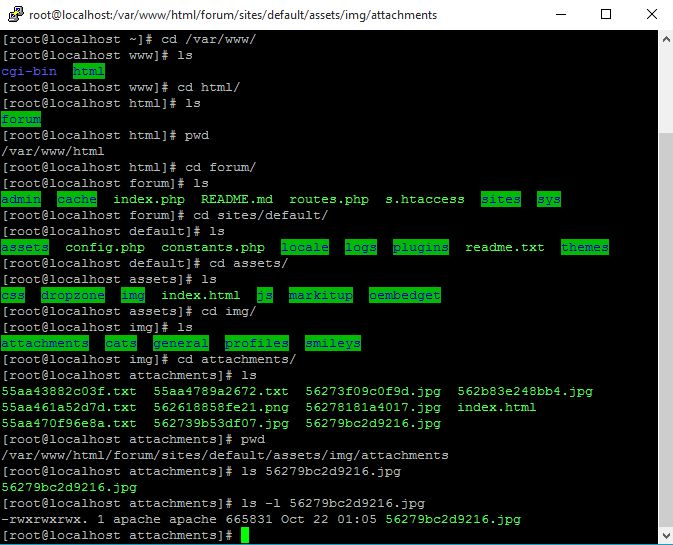
Task: Select the highlighted img directory
Action: point(133,295)
